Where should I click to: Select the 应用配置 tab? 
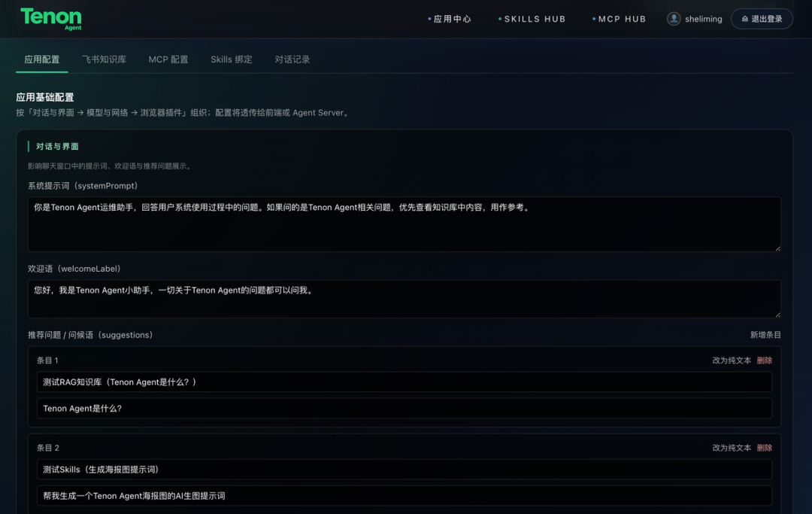(42, 59)
